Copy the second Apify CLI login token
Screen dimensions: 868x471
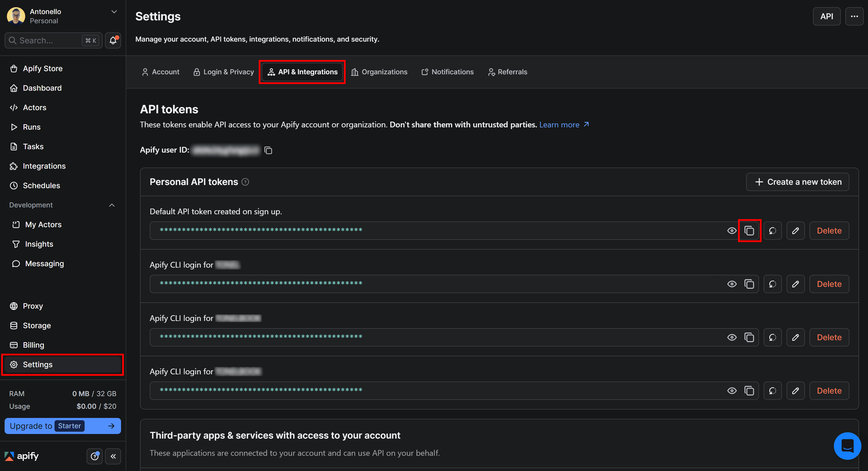(749, 337)
